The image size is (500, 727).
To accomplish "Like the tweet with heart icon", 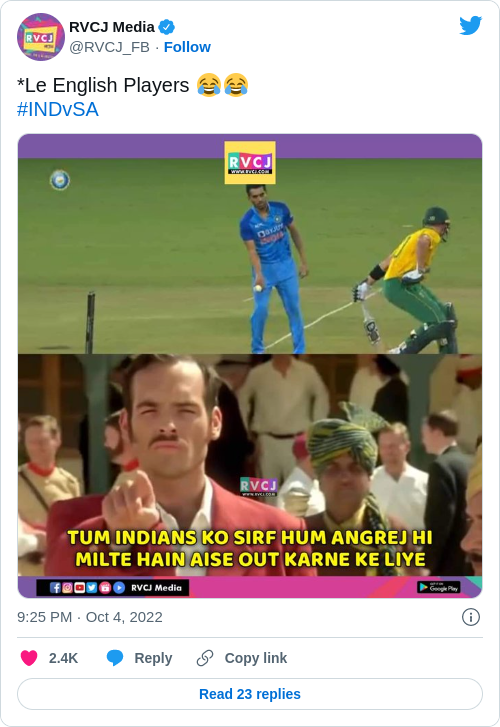I will [29, 658].
